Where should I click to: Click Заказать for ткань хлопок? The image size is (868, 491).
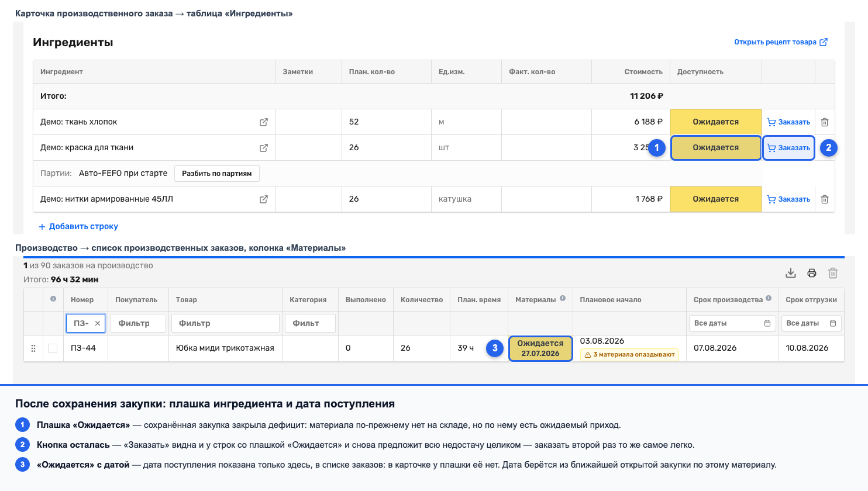788,122
